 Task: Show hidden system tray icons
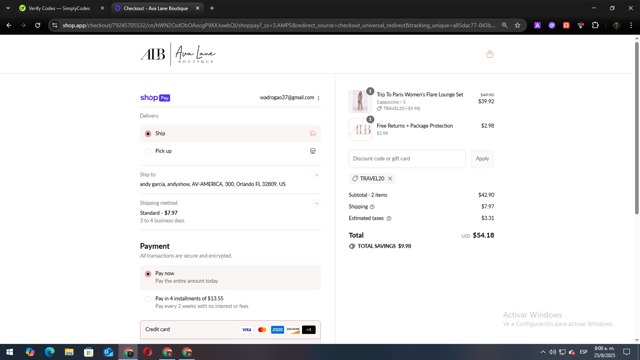point(542,352)
